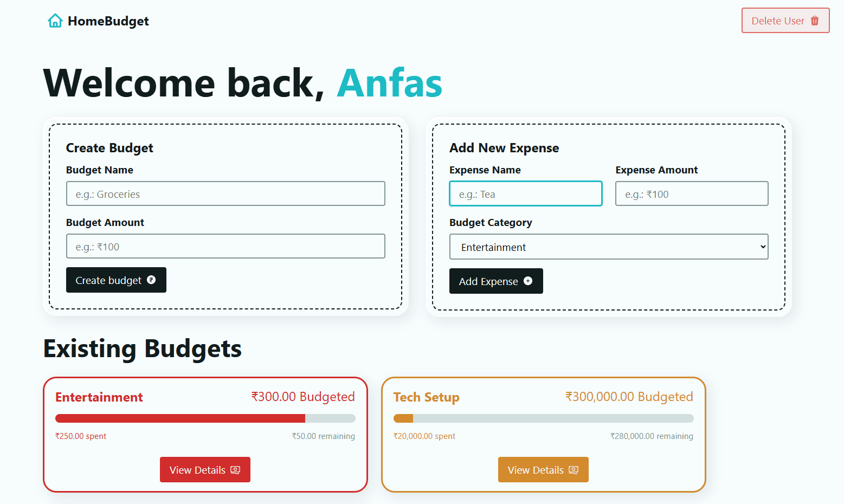Click the banknote icon on Tech Setup View Details
Viewport: 844px width, 504px height.
tap(574, 470)
